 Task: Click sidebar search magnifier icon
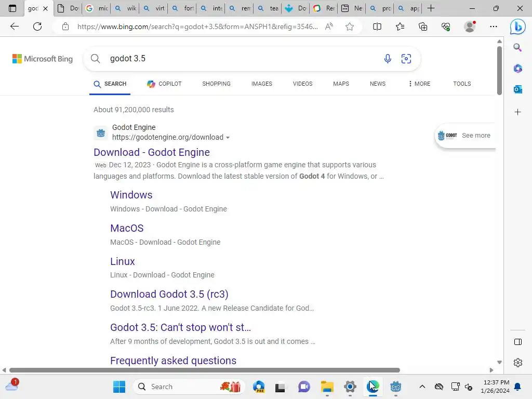pyautogui.click(x=517, y=47)
